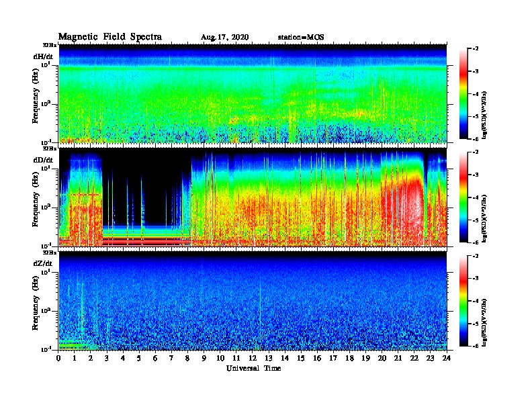Select the date 'Aug. 17, 2020'
The image size is (532, 411).
(x=224, y=38)
